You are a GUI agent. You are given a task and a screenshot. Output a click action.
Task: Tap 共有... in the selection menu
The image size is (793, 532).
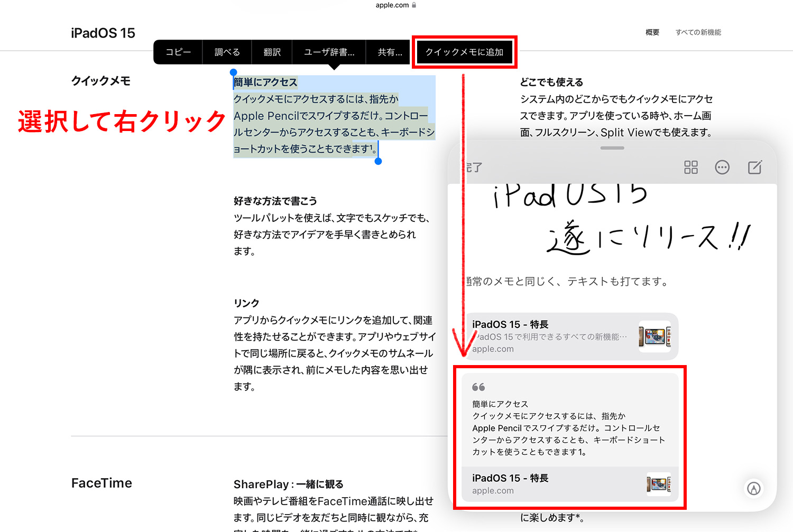coord(390,52)
